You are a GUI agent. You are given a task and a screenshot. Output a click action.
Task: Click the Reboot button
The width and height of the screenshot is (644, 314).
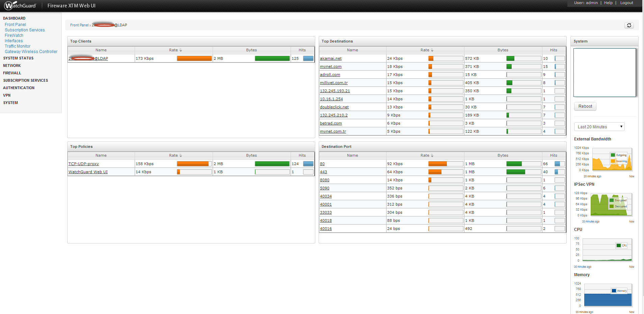tap(585, 106)
